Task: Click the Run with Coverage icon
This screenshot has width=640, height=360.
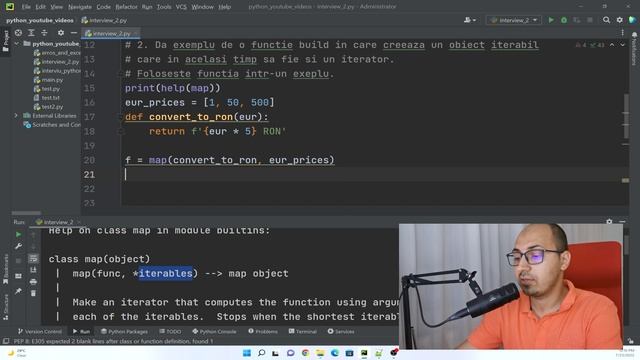Action: coord(577,20)
